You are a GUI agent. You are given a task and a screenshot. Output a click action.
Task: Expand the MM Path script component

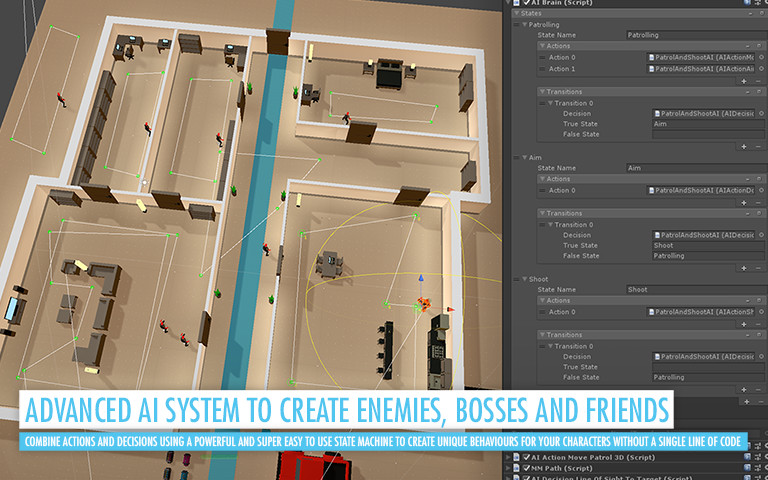[509, 468]
